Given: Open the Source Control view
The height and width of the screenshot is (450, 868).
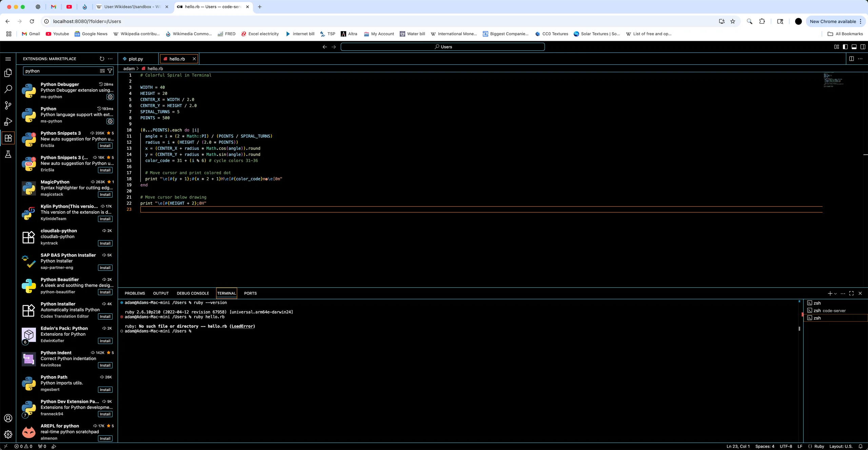Looking at the screenshot, I should tap(8, 105).
